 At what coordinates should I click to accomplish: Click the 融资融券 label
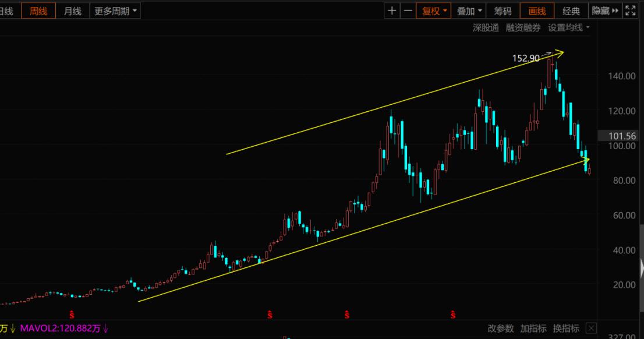coord(523,28)
